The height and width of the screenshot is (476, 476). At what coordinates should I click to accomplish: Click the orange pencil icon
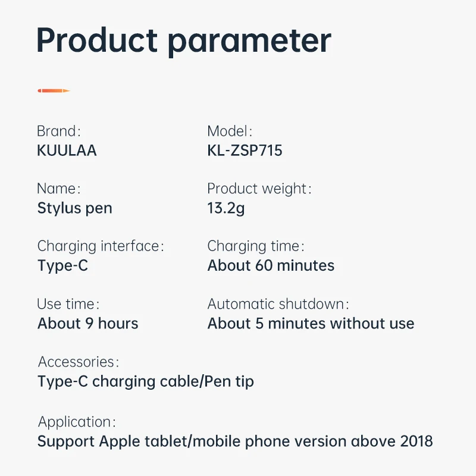pyautogui.click(x=54, y=91)
